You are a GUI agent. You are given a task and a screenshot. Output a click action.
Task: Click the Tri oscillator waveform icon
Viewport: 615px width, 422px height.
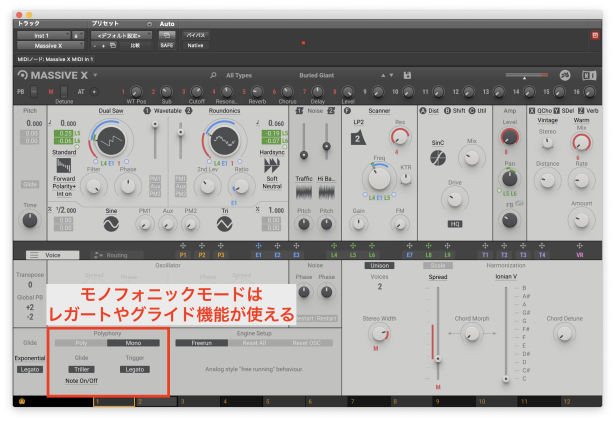click(x=227, y=226)
